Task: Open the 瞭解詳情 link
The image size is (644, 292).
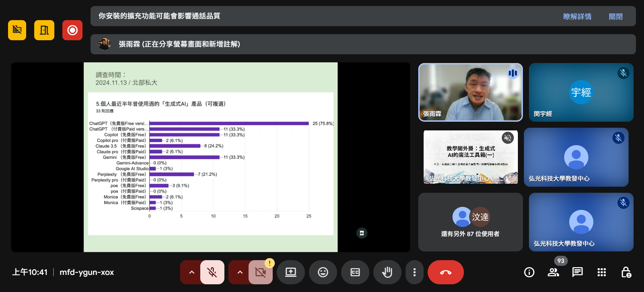Action: 577,16
